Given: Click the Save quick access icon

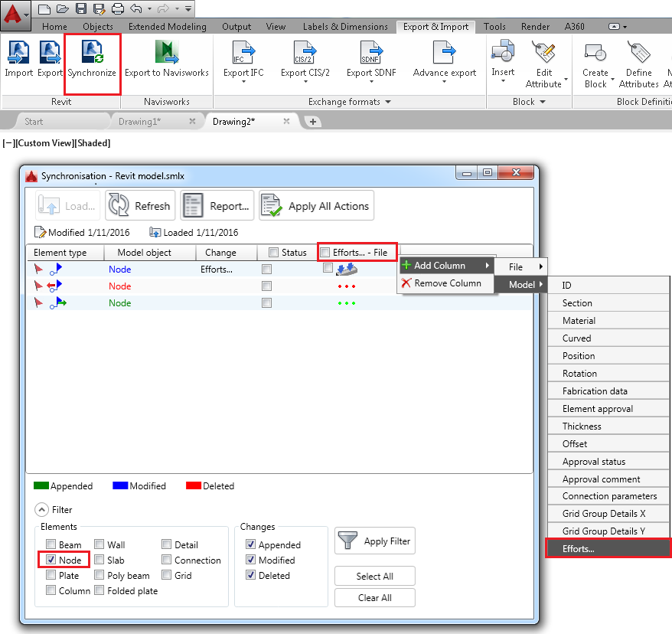Looking at the screenshot, I should pyautogui.click(x=81, y=8).
